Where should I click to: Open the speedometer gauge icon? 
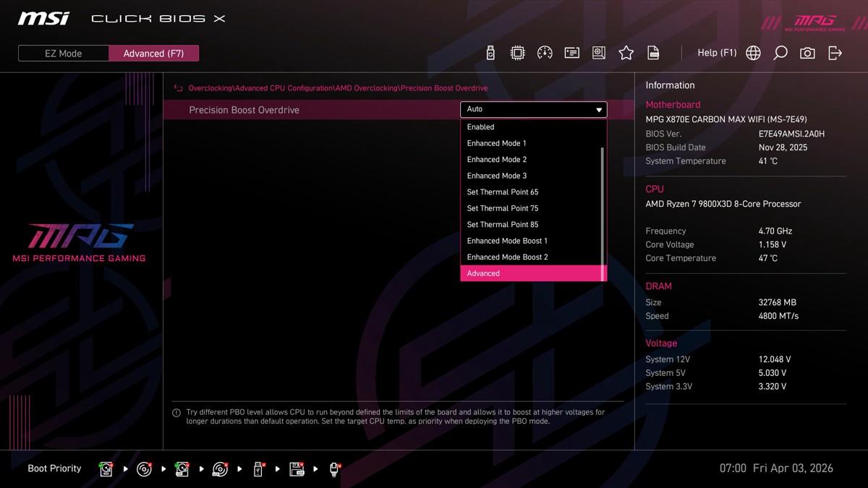(545, 53)
